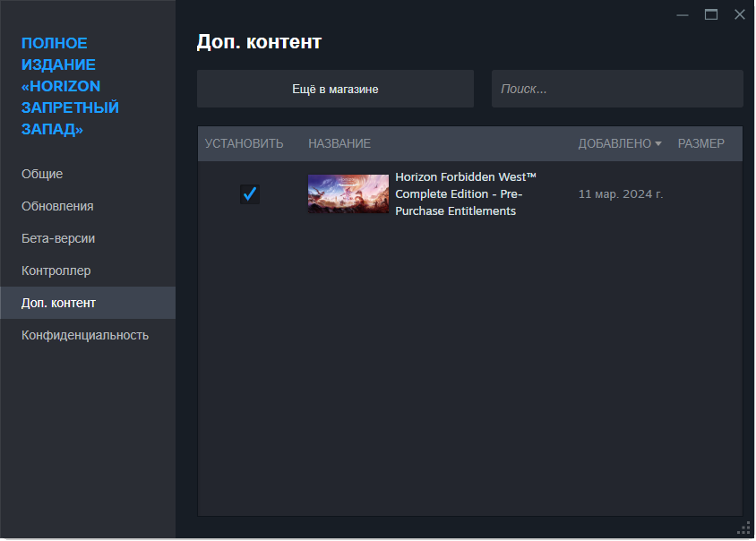Viewport: 756px width, 541px height.
Task: Focus the Поиск search field
Action: tap(617, 89)
